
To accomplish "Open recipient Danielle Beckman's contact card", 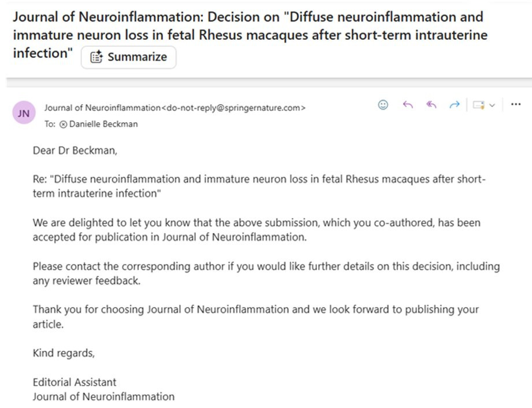I will [103, 124].
